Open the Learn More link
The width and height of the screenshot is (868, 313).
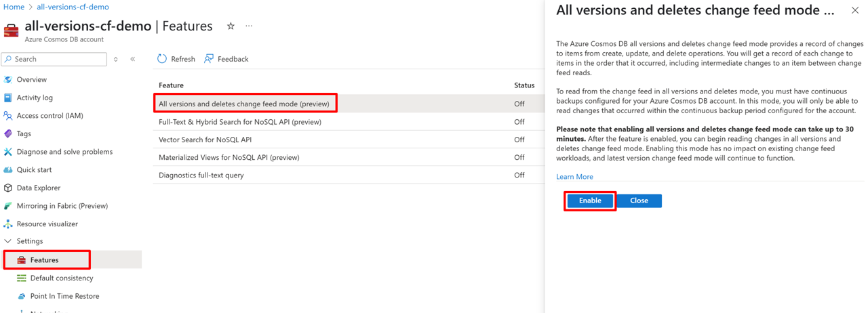click(574, 177)
